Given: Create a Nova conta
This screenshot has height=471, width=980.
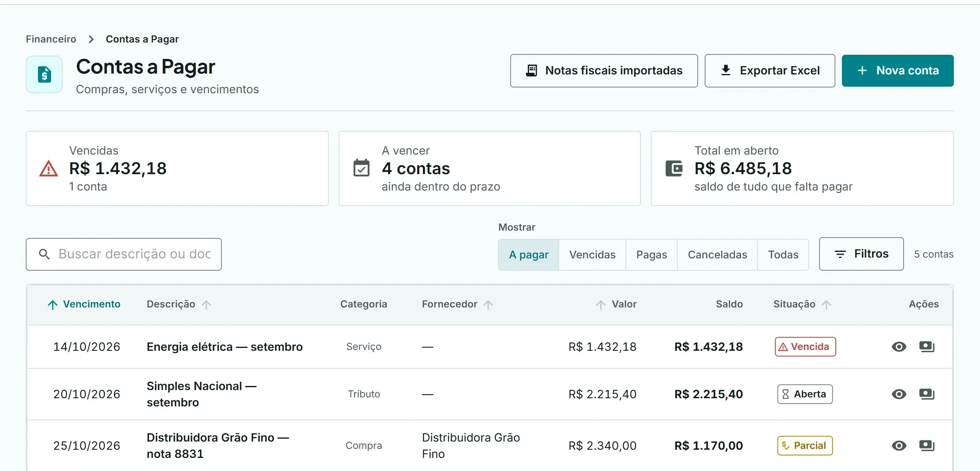Looking at the screenshot, I should click(897, 71).
